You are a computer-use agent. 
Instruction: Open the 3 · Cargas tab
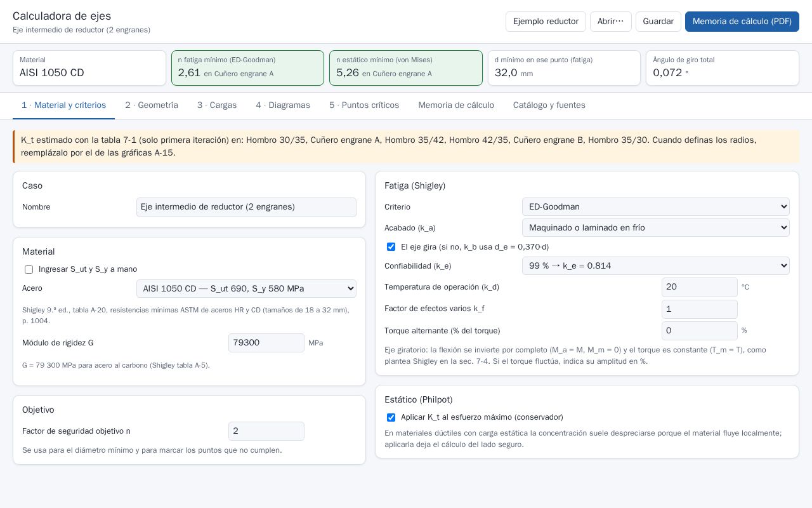(x=217, y=105)
